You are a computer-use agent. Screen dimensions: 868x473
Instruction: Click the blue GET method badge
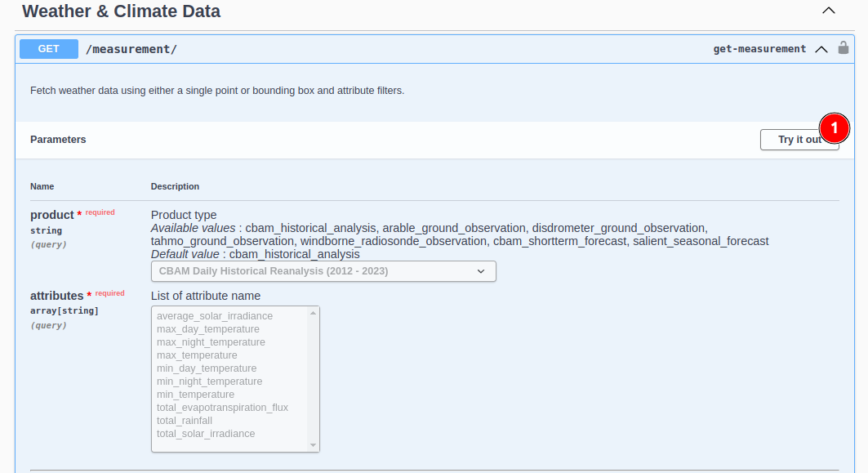coord(49,49)
